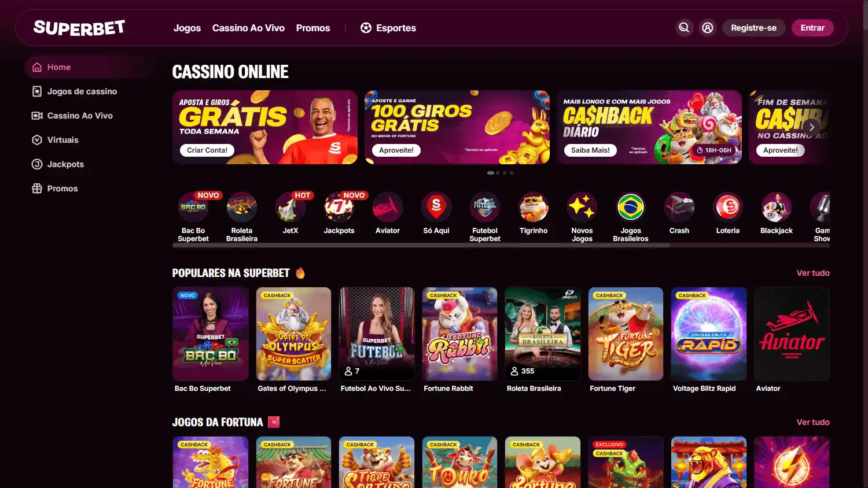Screen dimensions: 868x488
Task: Open Promos in the sidebar
Action: [90, 188]
